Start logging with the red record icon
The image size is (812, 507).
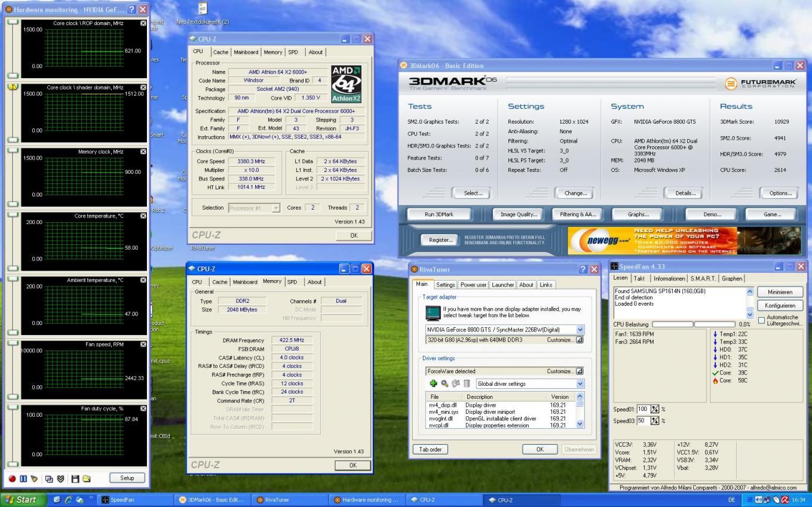12,478
